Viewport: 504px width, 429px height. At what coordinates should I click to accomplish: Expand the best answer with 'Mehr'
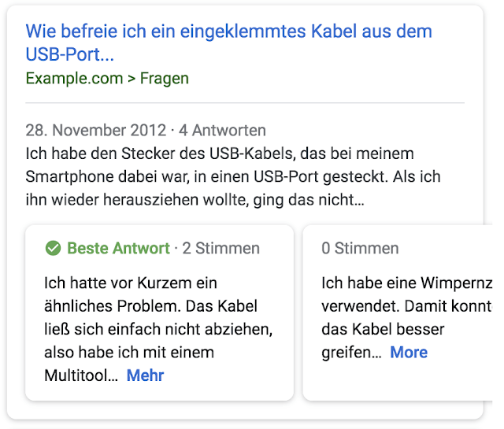point(145,375)
